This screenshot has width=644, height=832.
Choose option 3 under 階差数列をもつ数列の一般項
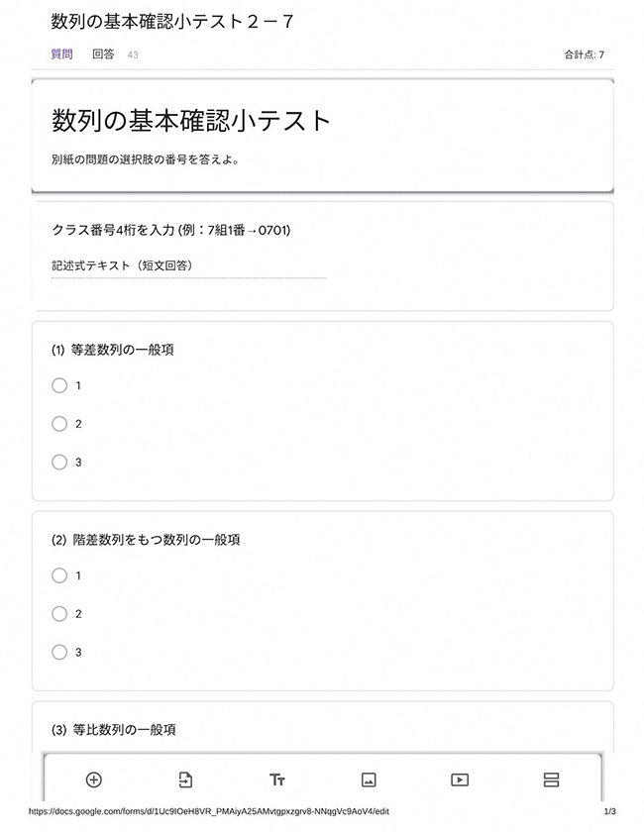point(59,652)
